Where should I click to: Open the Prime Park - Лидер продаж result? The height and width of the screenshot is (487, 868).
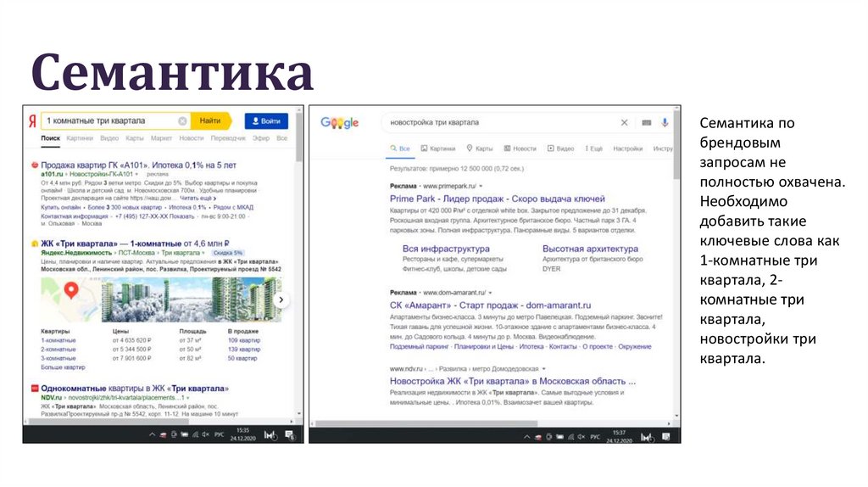(x=497, y=199)
